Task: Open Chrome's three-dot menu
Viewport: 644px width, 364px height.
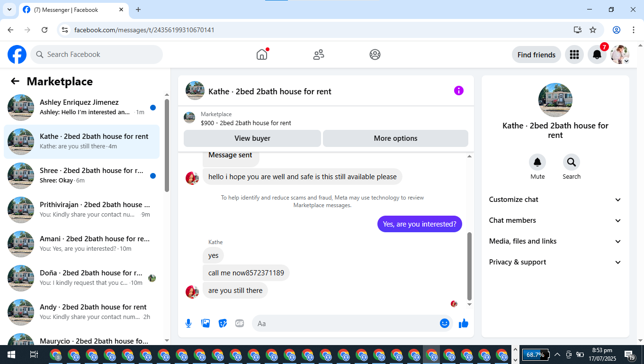Action: point(634,30)
